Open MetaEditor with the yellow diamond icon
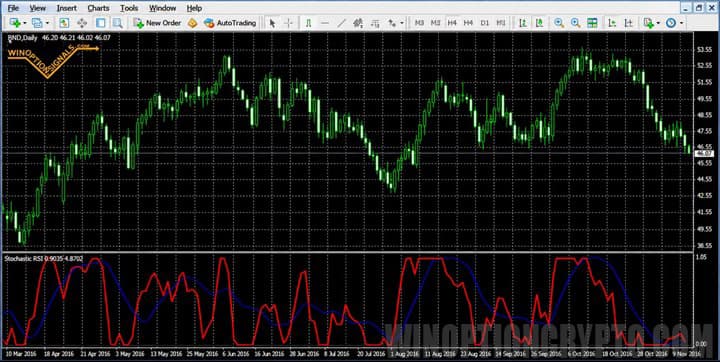This screenshot has height=362, width=720. (192, 23)
